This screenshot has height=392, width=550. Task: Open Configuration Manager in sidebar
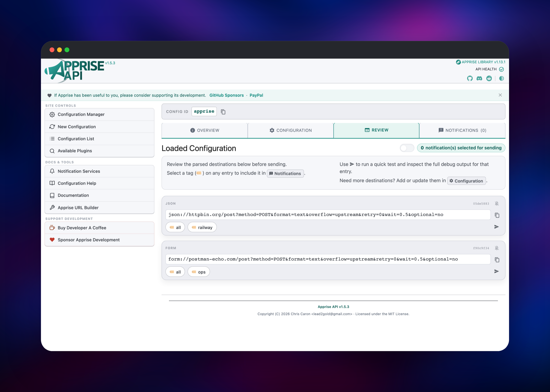click(99, 114)
